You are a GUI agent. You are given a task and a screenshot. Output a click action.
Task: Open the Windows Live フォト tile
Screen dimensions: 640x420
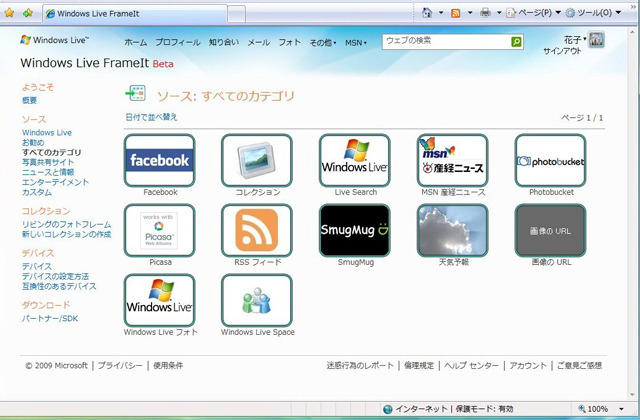160,300
